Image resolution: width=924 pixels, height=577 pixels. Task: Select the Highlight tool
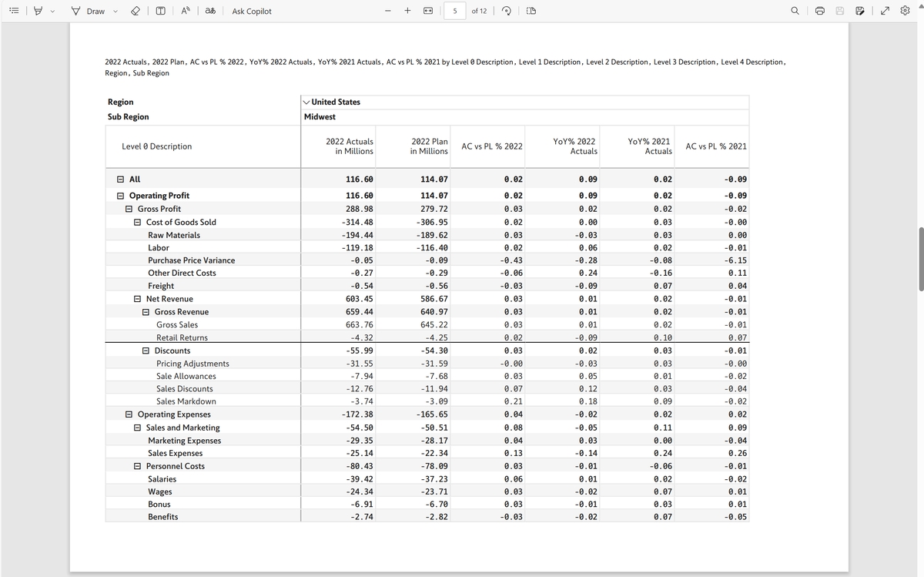[38, 11]
